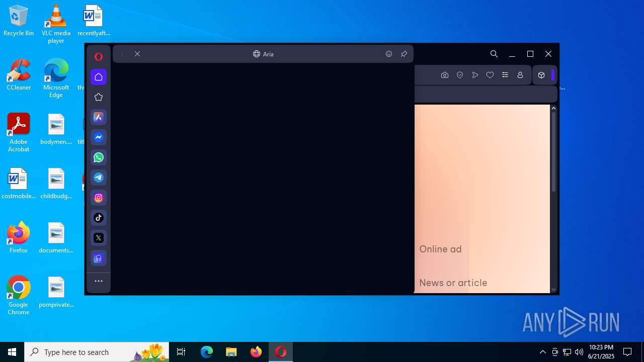Image resolution: width=644 pixels, height=362 pixels.
Task: Open the volume control in the tray
Action: point(579,352)
